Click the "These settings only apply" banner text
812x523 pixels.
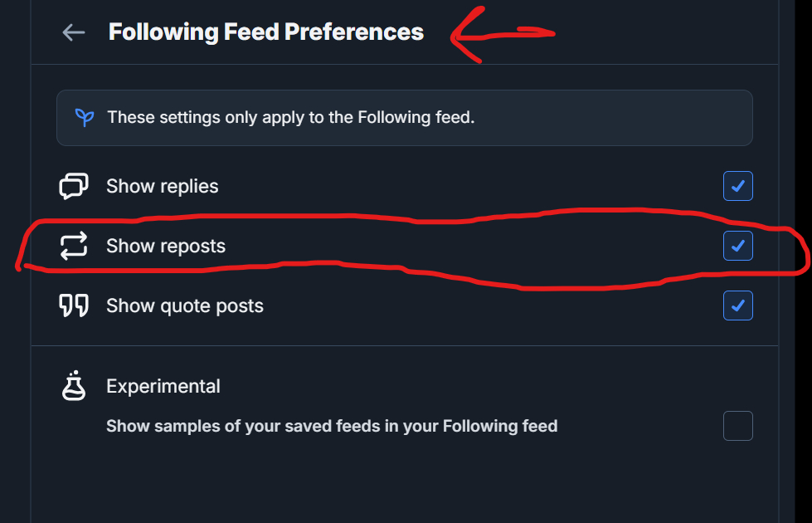(x=291, y=117)
